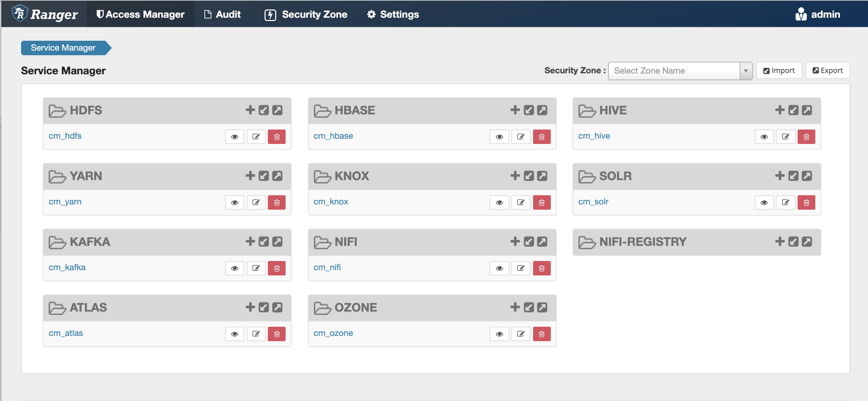The height and width of the screenshot is (401, 868).
Task: Click the cm_hive service link
Action: coord(595,135)
